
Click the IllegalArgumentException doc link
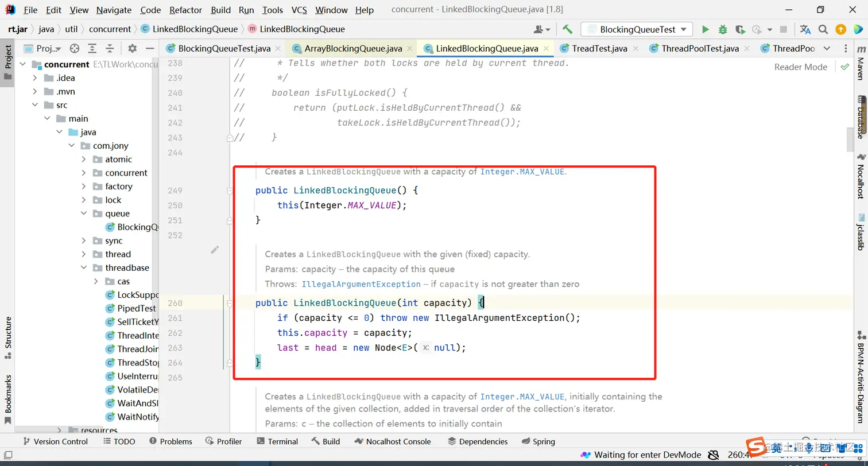[x=361, y=284]
